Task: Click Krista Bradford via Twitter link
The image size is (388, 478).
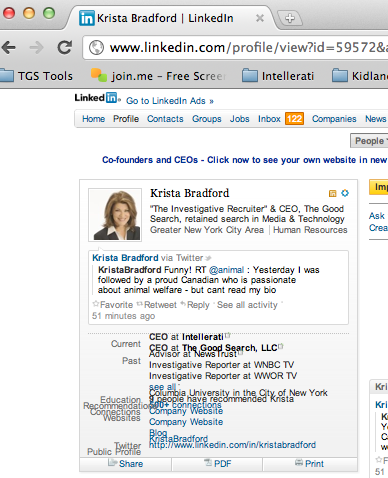Action: coord(125,258)
